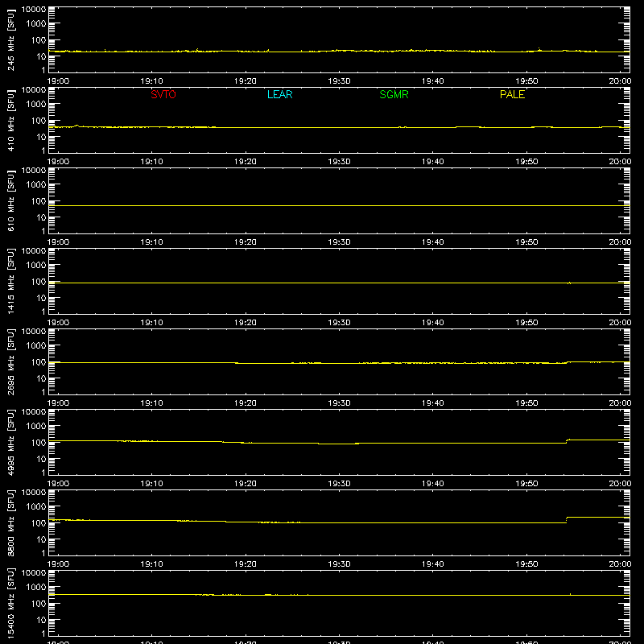Click the 10 tick label on 1415 MHz axis
The height and width of the screenshot is (644, 644).
click(41, 298)
